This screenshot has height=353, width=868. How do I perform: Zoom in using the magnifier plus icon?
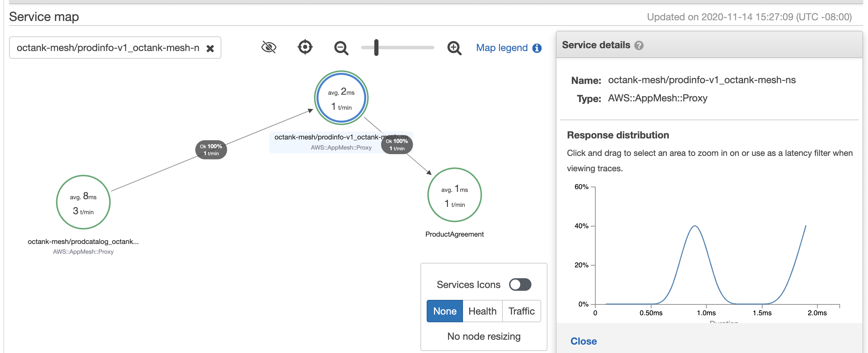point(454,48)
